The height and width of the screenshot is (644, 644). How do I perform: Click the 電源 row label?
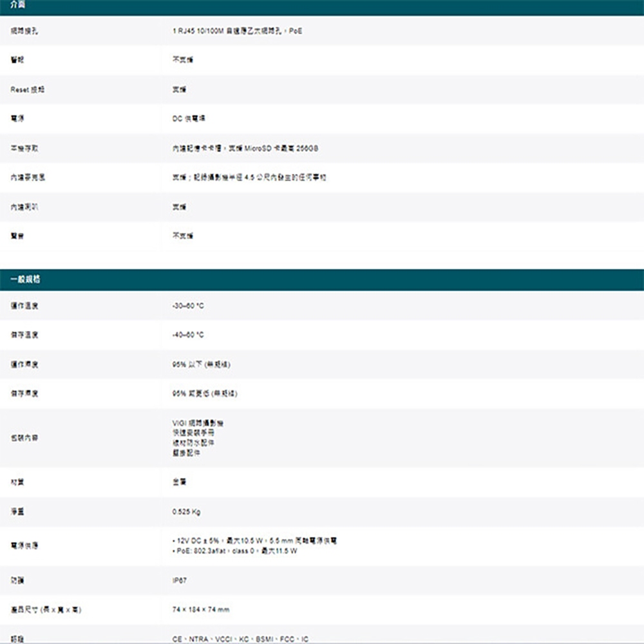(x=15, y=118)
